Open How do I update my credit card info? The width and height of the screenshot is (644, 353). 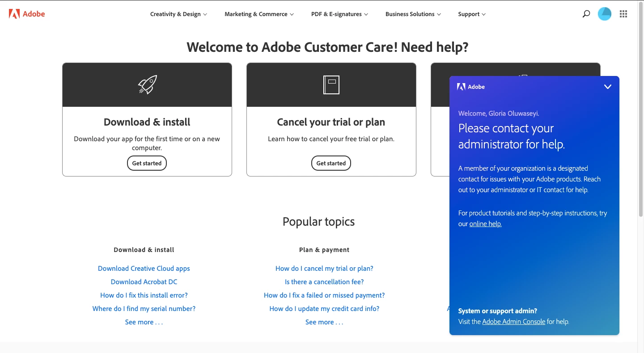coord(324,309)
